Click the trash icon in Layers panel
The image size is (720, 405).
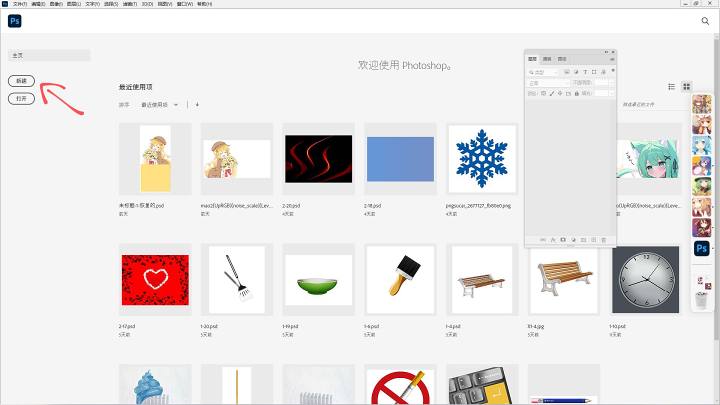click(x=604, y=240)
